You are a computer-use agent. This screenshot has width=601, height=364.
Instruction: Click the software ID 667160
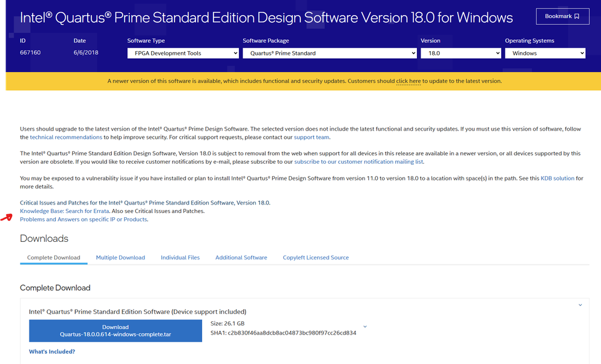[30, 52]
